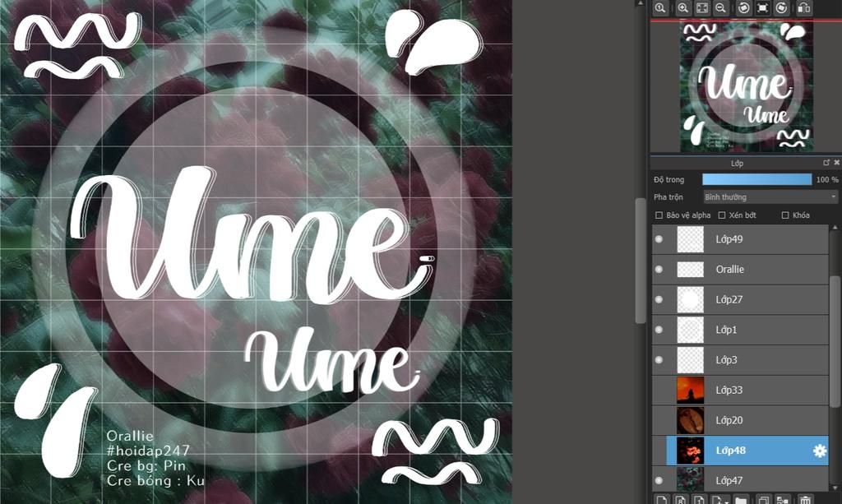This screenshot has height=504, width=842.
Task: Rotate the view counterclockwise
Action: 743,7
